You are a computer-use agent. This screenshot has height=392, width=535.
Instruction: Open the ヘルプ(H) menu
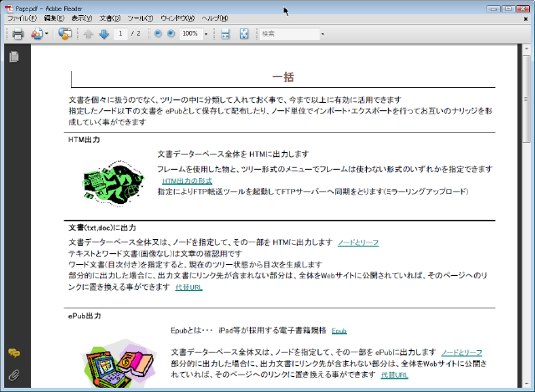[x=215, y=18]
